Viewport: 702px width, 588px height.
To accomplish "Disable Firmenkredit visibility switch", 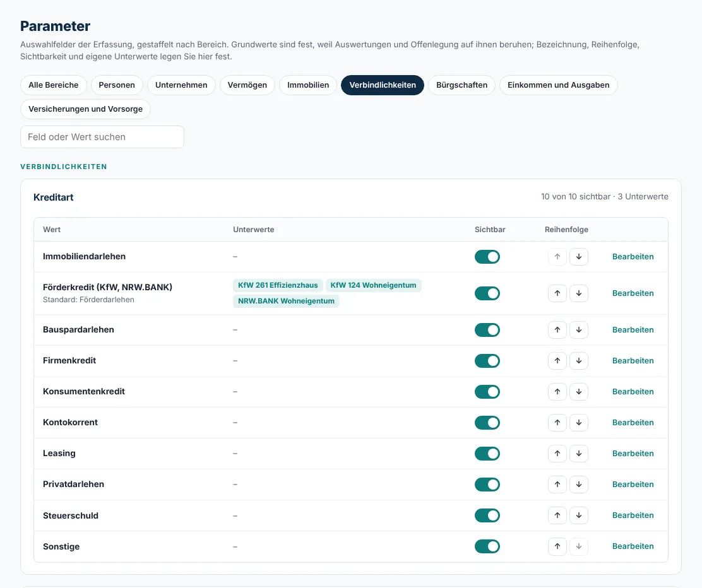I will pos(487,361).
